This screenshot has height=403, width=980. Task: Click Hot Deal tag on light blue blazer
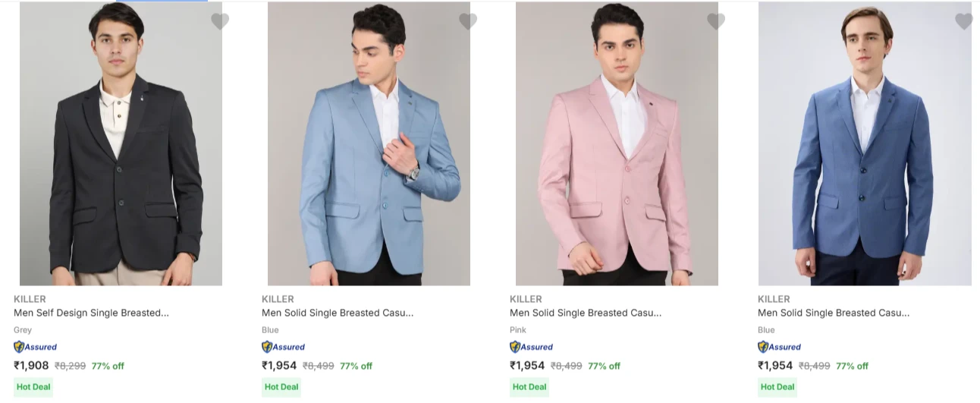pyautogui.click(x=281, y=387)
